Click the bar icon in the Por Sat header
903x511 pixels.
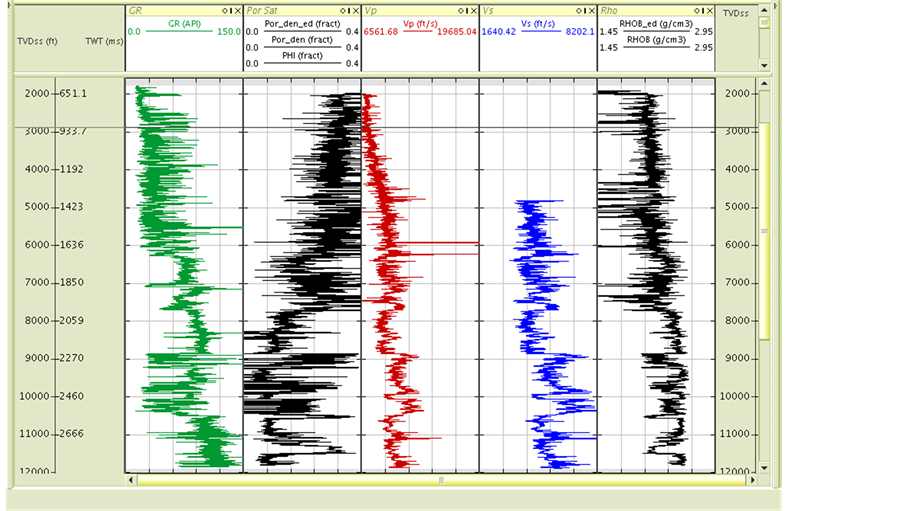coord(347,10)
